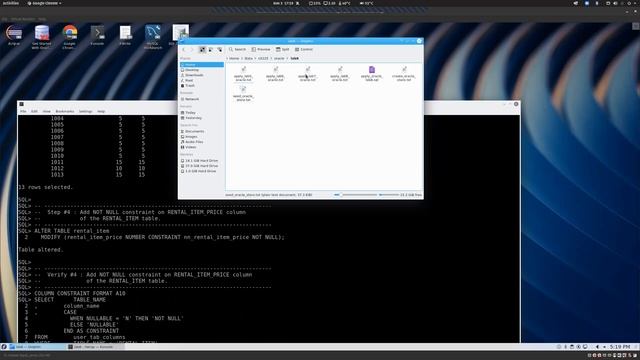Select the first apply oracle .txt file
The image size is (640, 360).
243,74
